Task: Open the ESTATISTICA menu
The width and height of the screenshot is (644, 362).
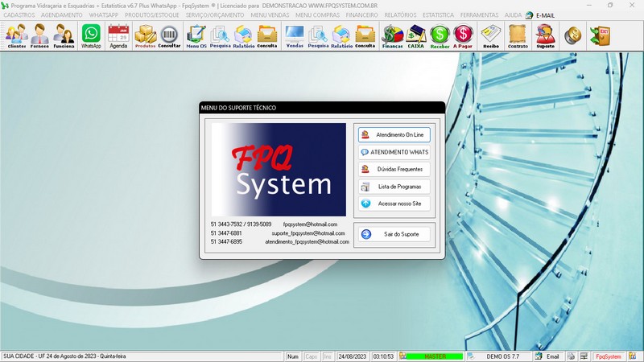Action: tap(438, 15)
